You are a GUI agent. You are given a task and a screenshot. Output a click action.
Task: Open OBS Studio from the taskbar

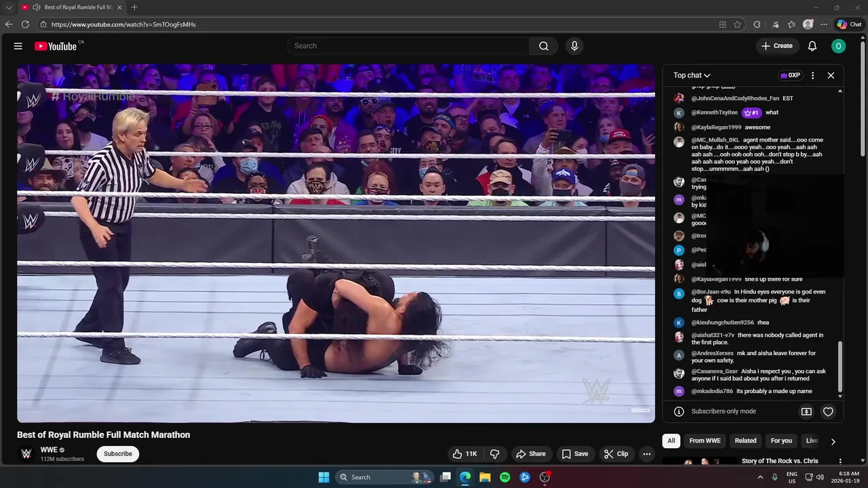coord(545,477)
